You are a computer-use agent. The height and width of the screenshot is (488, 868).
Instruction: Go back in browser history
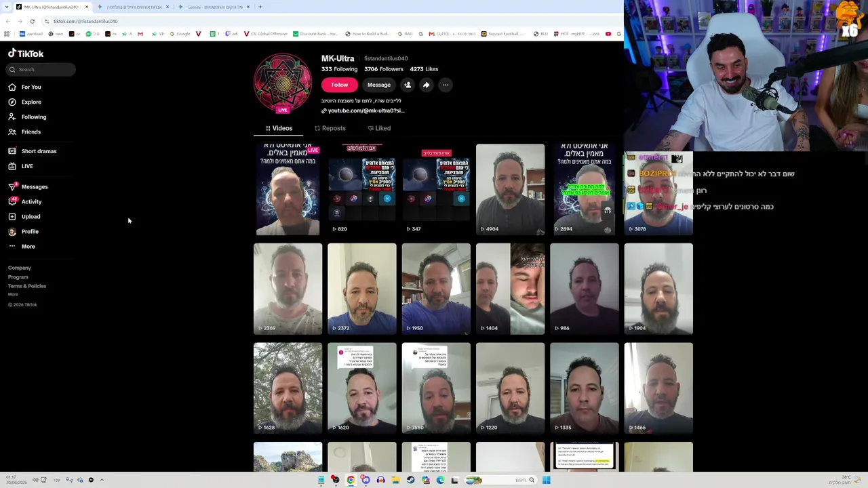coord(7,21)
